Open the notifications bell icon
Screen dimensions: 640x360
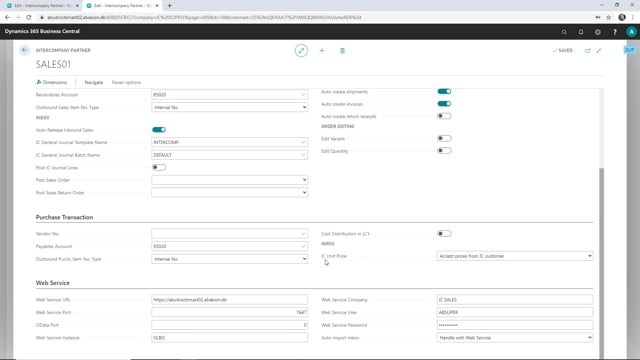pyautogui.click(x=581, y=32)
